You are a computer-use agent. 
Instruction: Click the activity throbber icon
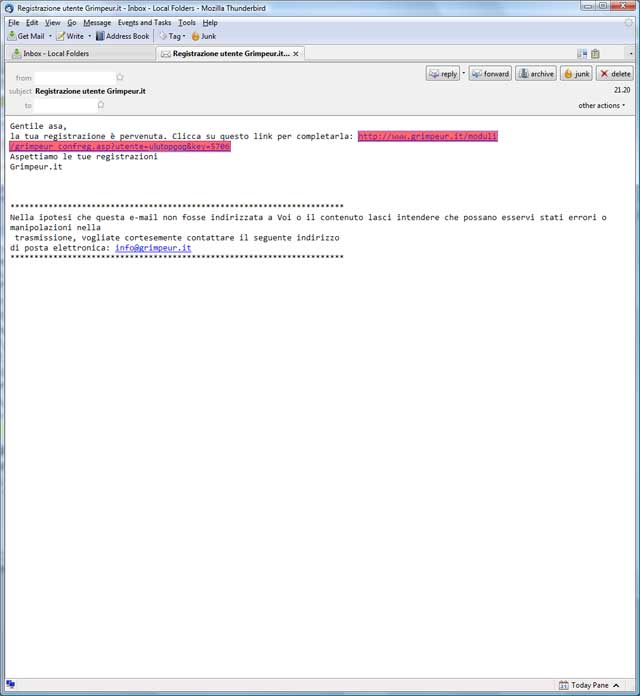point(628,23)
